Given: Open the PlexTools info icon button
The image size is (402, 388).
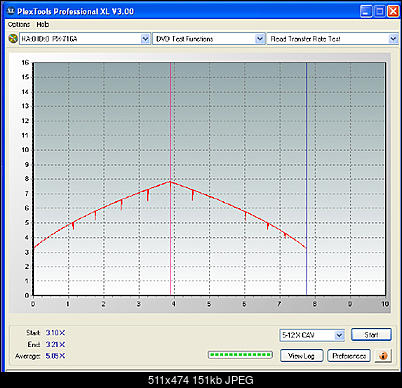Looking at the screenshot, I should 383,356.
